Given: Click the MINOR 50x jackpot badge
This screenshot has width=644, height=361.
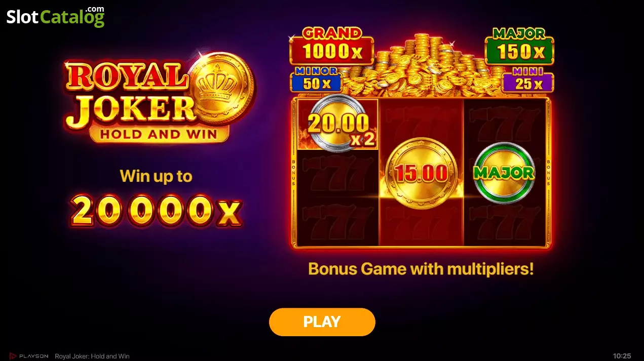Looking at the screenshot, I should (x=316, y=80).
